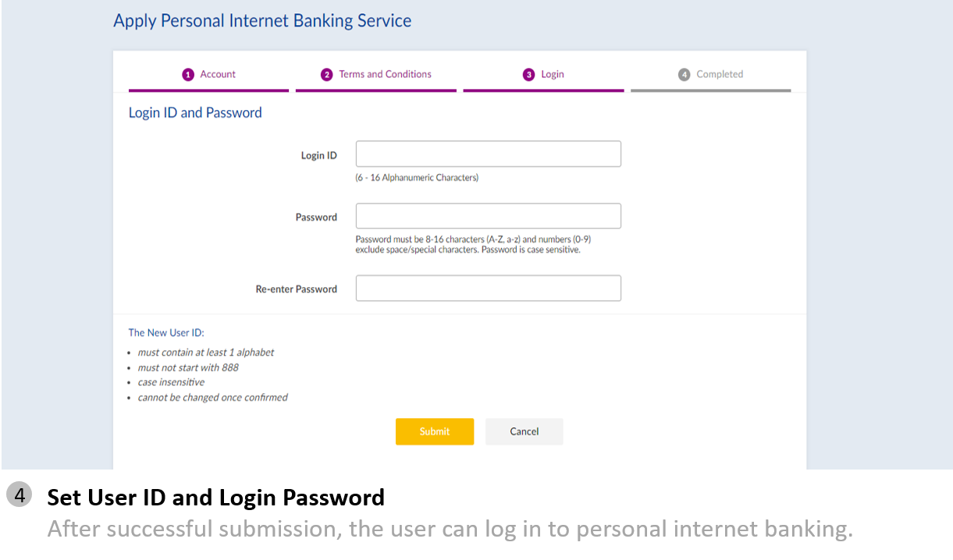Click the step 2 number icon
Image resolution: width=953 pixels, height=560 pixels.
326,75
